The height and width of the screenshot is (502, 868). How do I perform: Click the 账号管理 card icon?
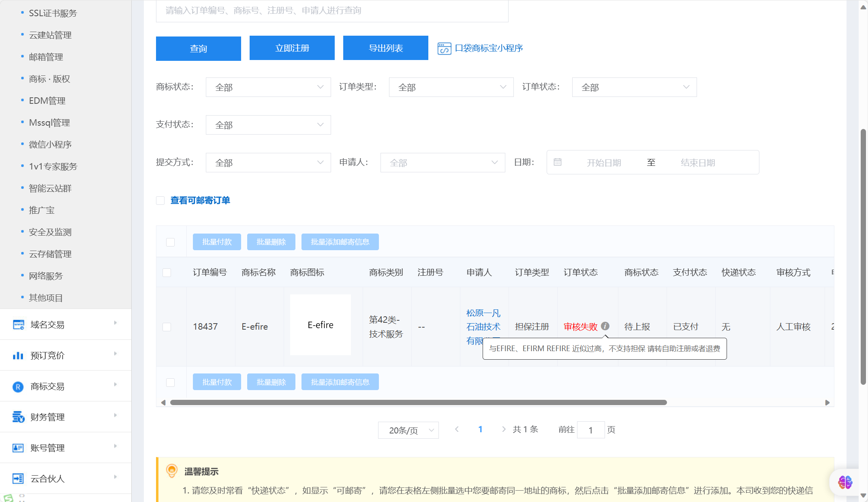(18, 448)
